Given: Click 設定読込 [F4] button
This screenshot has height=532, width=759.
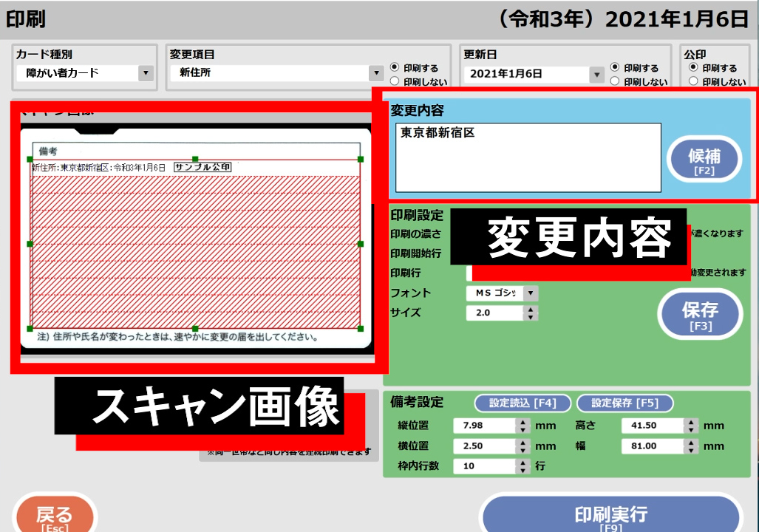Looking at the screenshot, I should [523, 403].
